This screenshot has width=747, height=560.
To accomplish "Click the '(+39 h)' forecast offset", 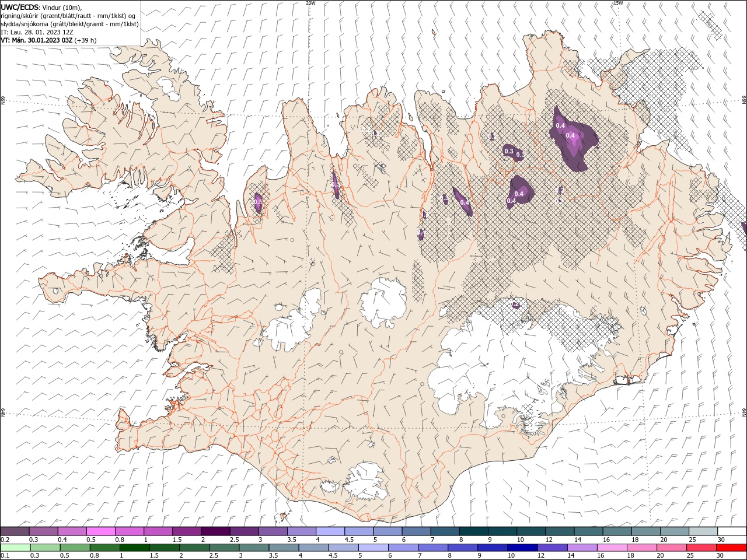I will coord(86,40).
